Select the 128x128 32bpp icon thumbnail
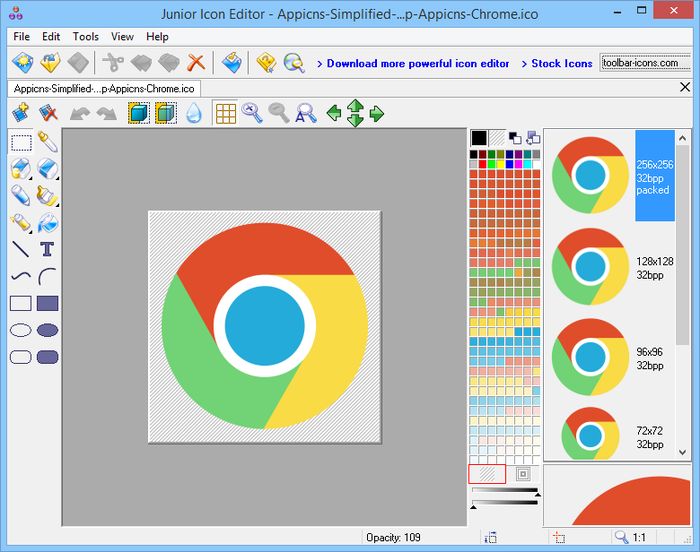The image size is (700, 552). pos(590,267)
